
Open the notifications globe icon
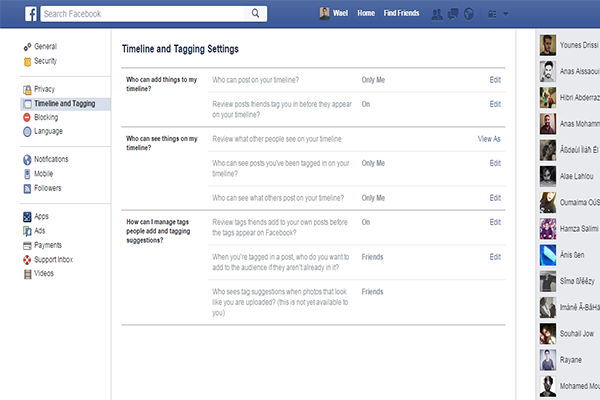click(468, 14)
